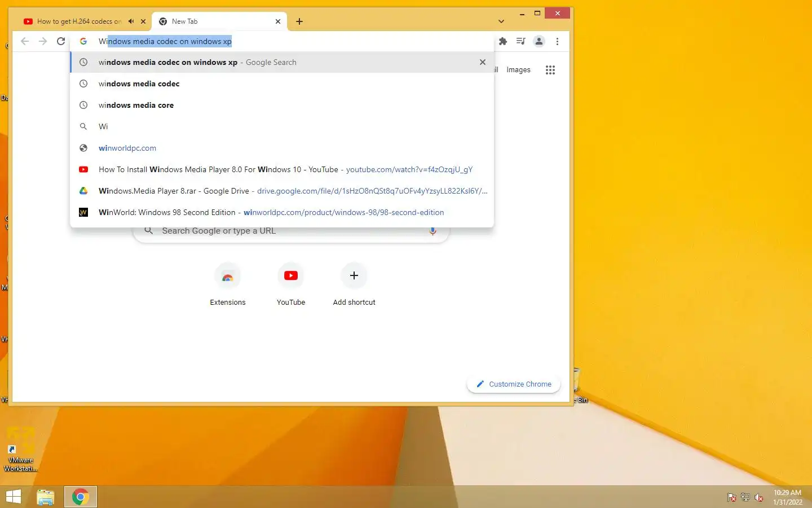Click the Chrome icon in the taskbar
Image resolution: width=812 pixels, height=508 pixels.
coord(80,497)
